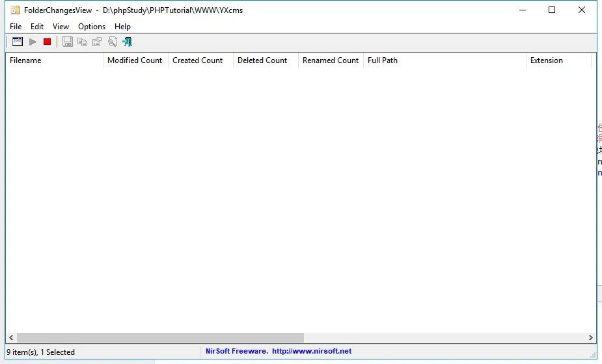Image resolution: width=602 pixels, height=364 pixels.
Task: Click the Exit door icon
Action: (127, 42)
